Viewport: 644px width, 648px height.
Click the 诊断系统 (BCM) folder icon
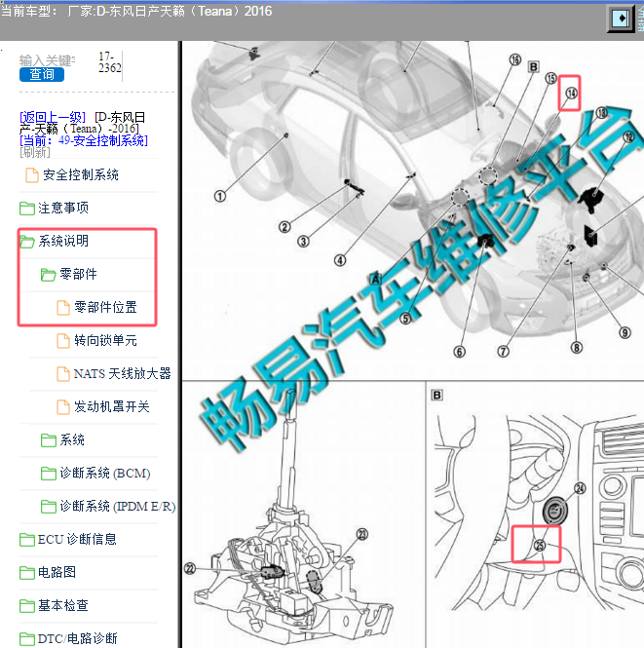point(49,474)
